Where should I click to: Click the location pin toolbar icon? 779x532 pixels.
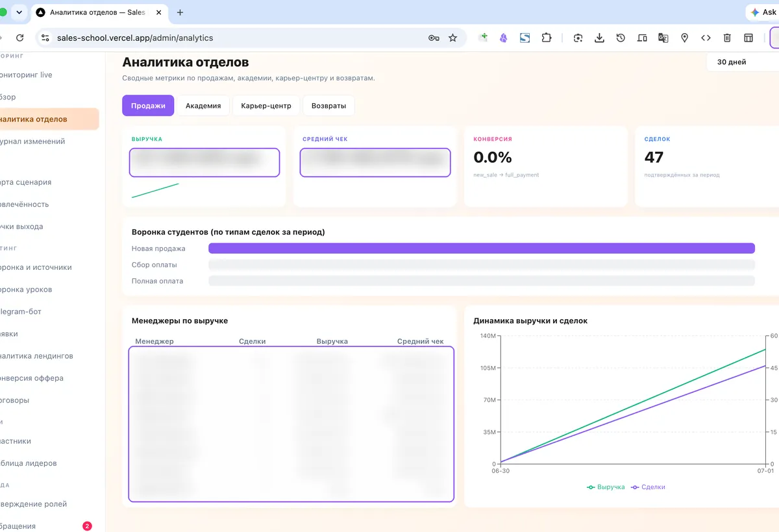(684, 38)
